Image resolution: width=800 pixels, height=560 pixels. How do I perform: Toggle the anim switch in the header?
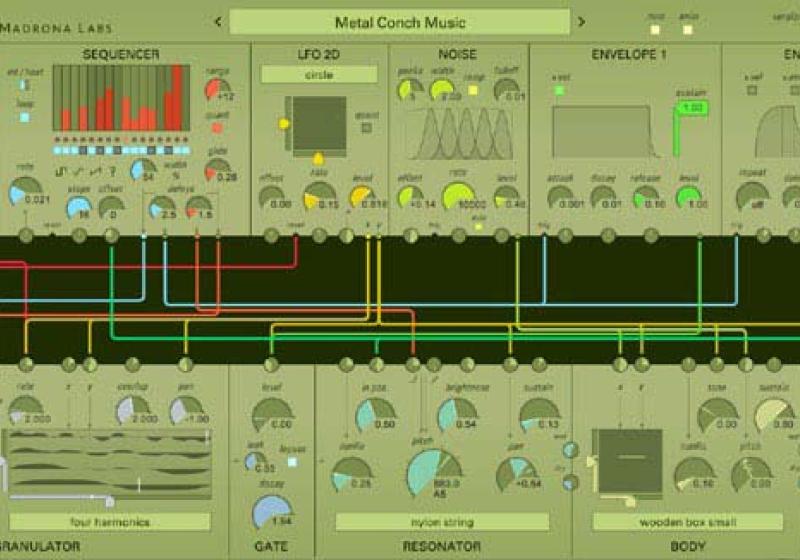[688, 30]
